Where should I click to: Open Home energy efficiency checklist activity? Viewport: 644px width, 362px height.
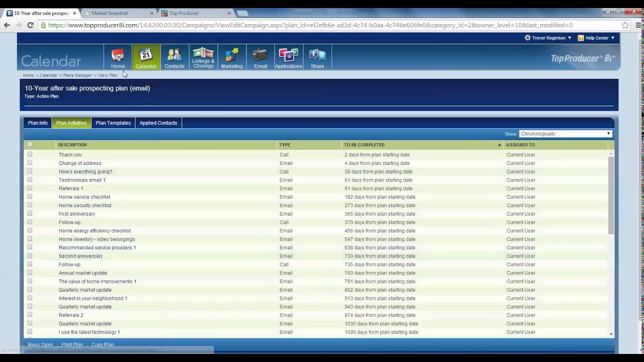click(95, 231)
